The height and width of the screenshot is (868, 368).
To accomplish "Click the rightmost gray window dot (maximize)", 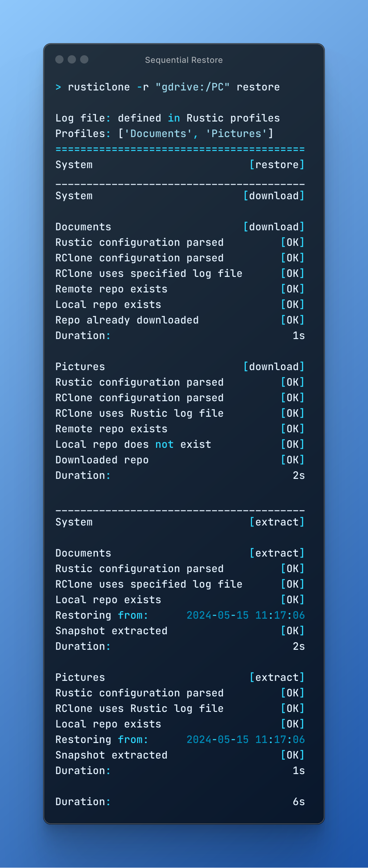I will tap(84, 59).
